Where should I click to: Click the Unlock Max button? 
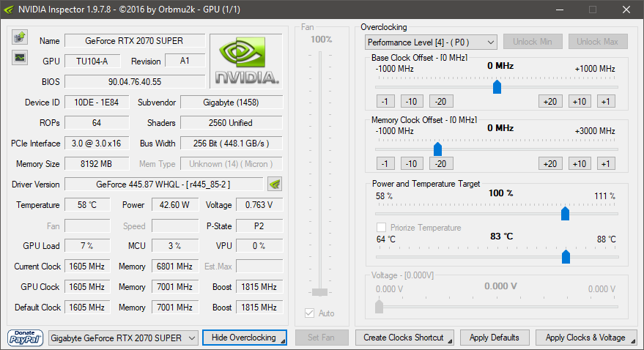[598, 42]
